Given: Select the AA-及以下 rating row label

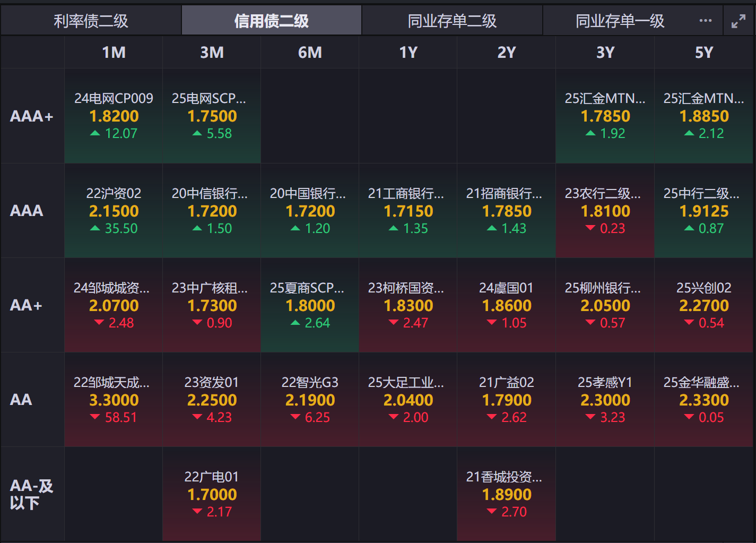Looking at the screenshot, I should click(31, 494).
